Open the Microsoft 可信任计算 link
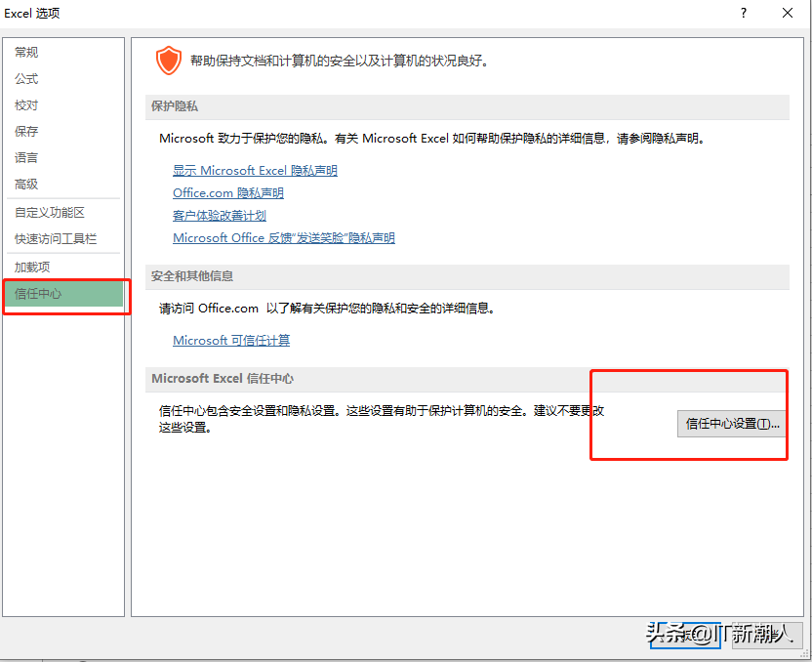Screen dimensions: 812x662 [x=231, y=341]
